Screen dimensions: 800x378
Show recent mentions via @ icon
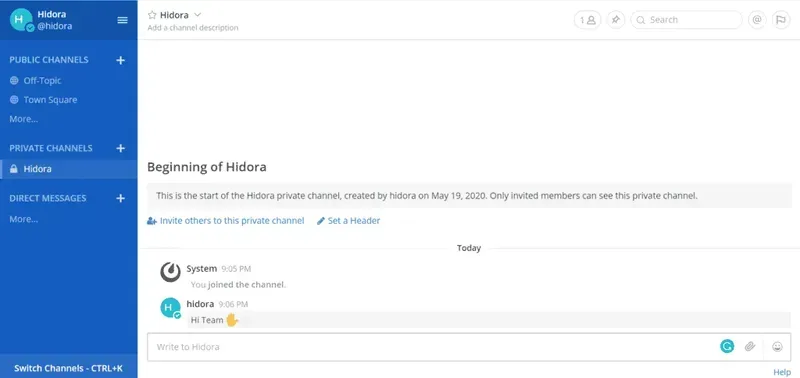click(757, 20)
